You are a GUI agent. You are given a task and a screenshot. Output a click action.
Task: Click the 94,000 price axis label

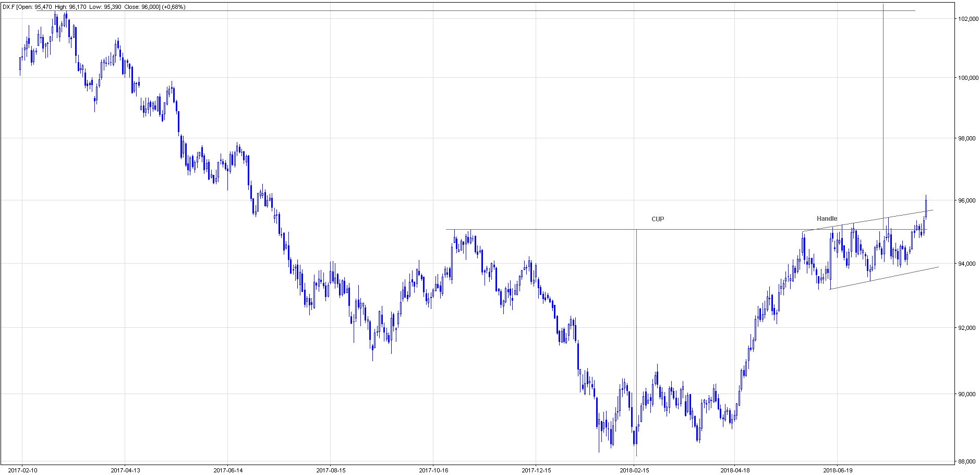click(968, 264)
